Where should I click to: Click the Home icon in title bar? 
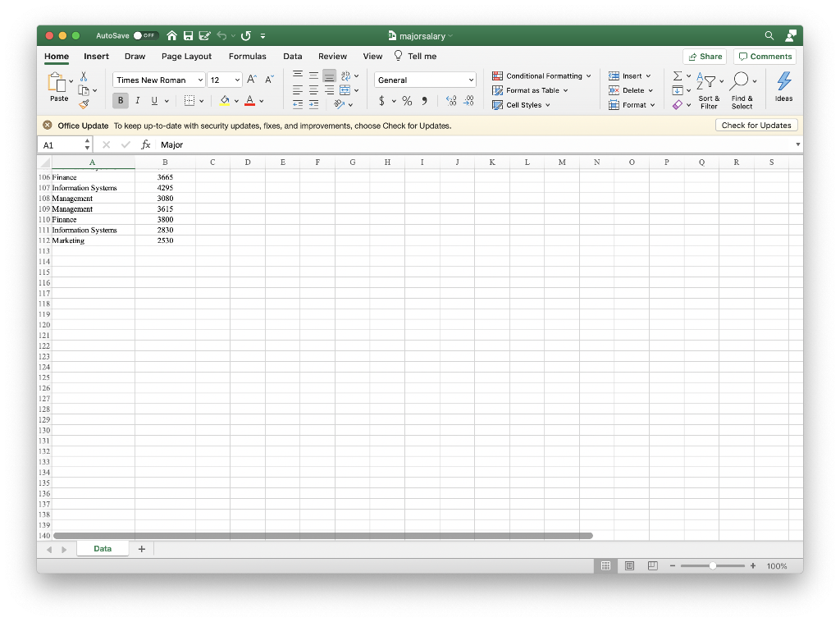click(171, 35)
